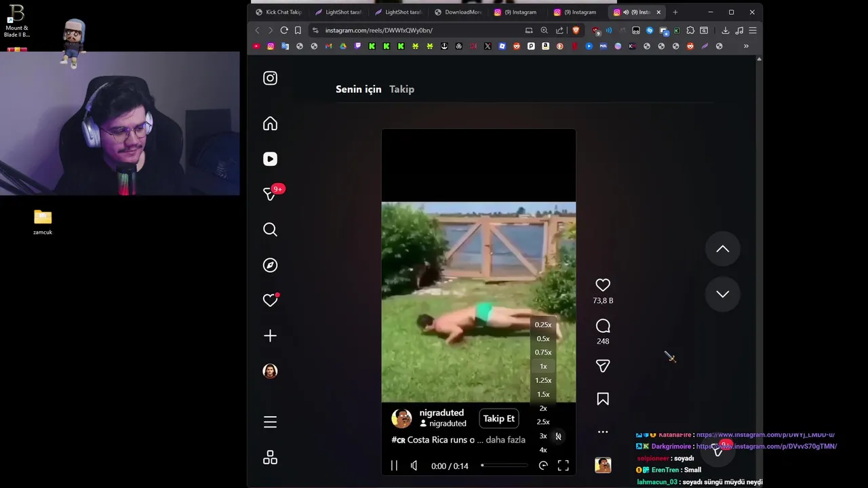This screenshot has height=488, width=868.
Task: Open nigraduted profile picture on reel
Action: click(401, 418)
